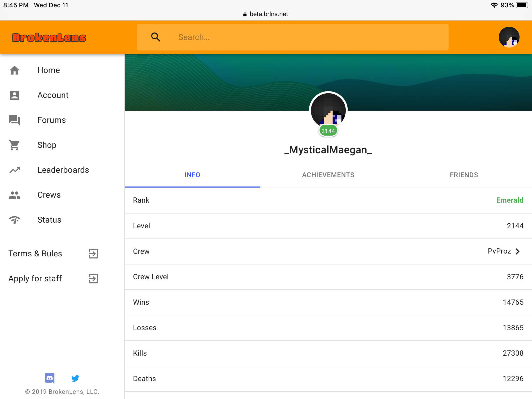Open the Home sidebar icon
This screenshot has width=532, height=399.
(x=15, y=70)
